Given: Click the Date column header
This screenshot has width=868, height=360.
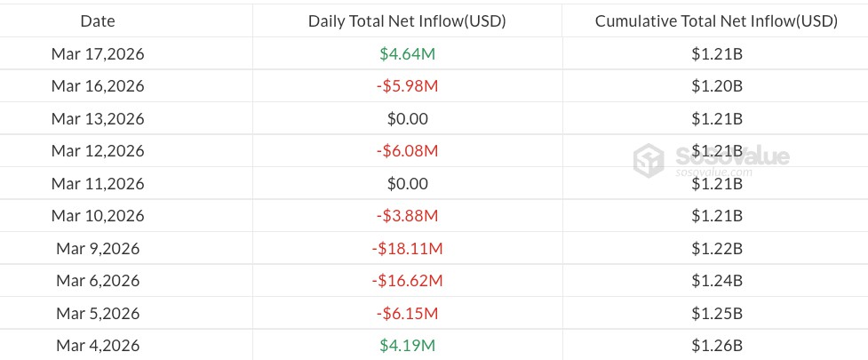Looking at the screenshot, I should pyautogui.click(x=98, y=21).
